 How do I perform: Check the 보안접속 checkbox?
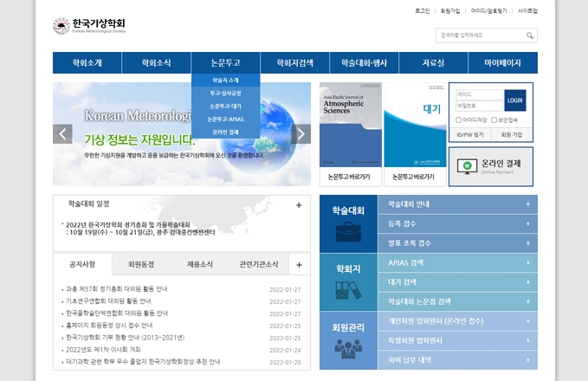pos(494,120)
